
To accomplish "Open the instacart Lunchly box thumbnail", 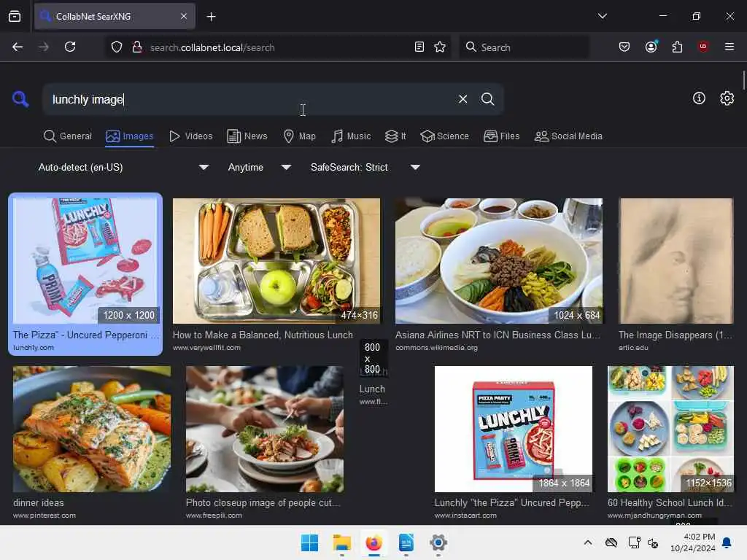I will pos(513,429).
